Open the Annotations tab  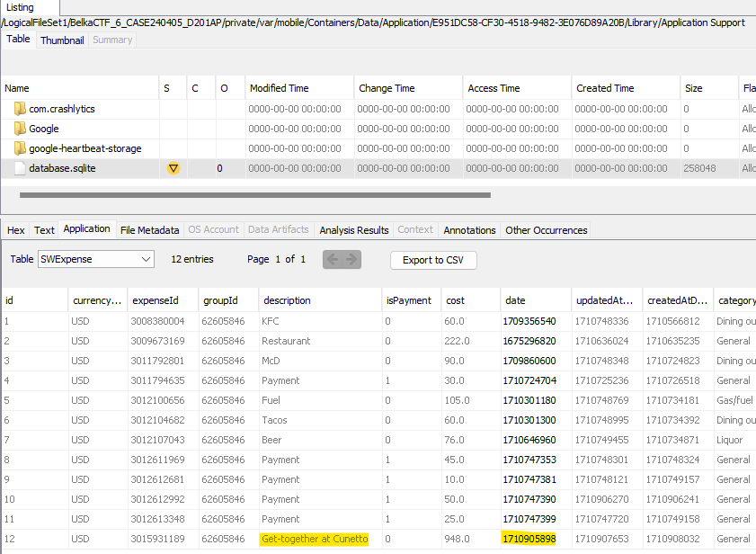coord(469,230)
